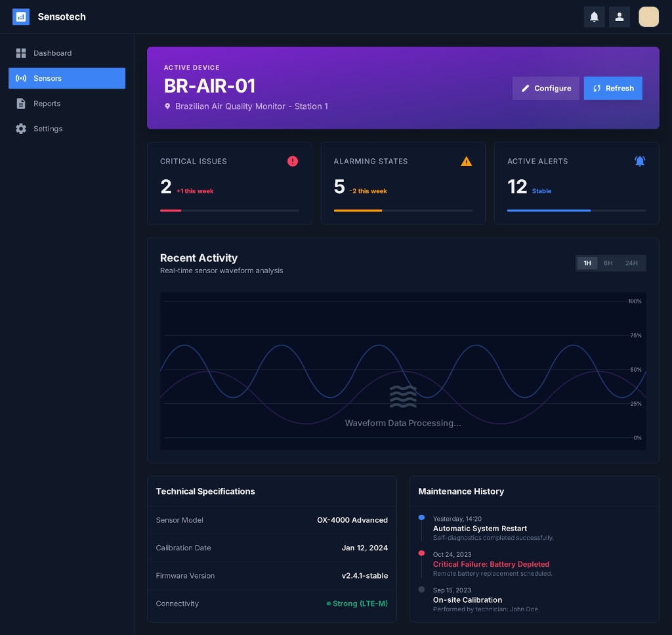Click 'Sep 15, 2023' timestamp

pyautogui.click(x=452, y=590)
